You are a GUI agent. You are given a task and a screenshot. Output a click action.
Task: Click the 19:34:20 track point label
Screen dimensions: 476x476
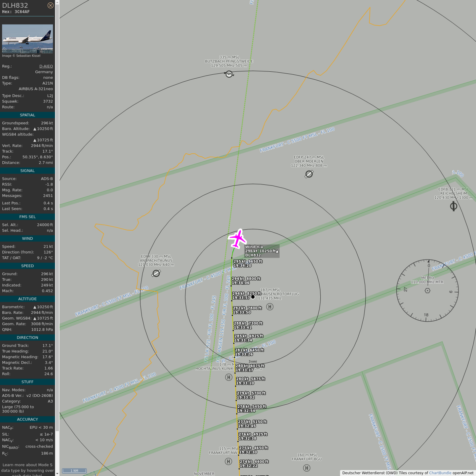pyautogui.click(x=243, y=265)
